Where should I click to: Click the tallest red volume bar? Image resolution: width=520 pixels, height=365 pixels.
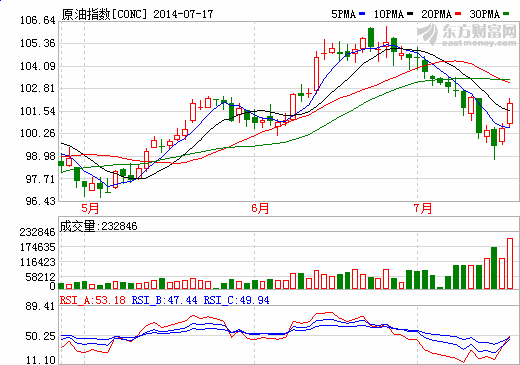510,263
